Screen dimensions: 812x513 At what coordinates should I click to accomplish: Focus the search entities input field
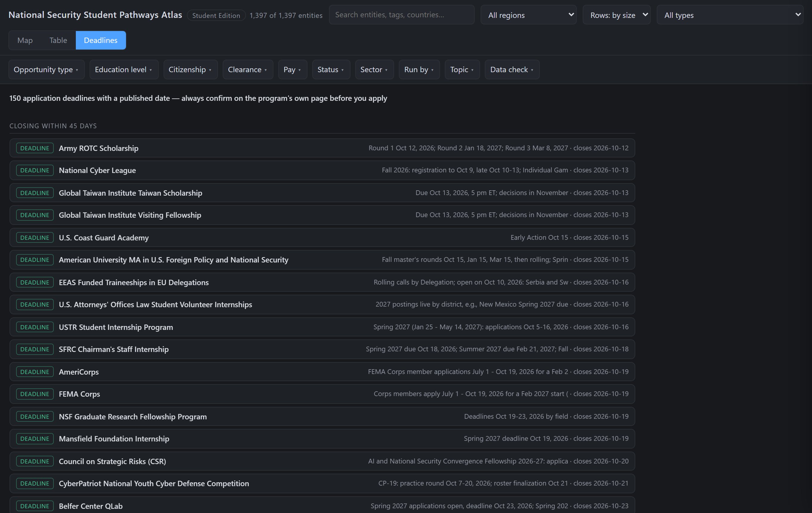[401, 15]
